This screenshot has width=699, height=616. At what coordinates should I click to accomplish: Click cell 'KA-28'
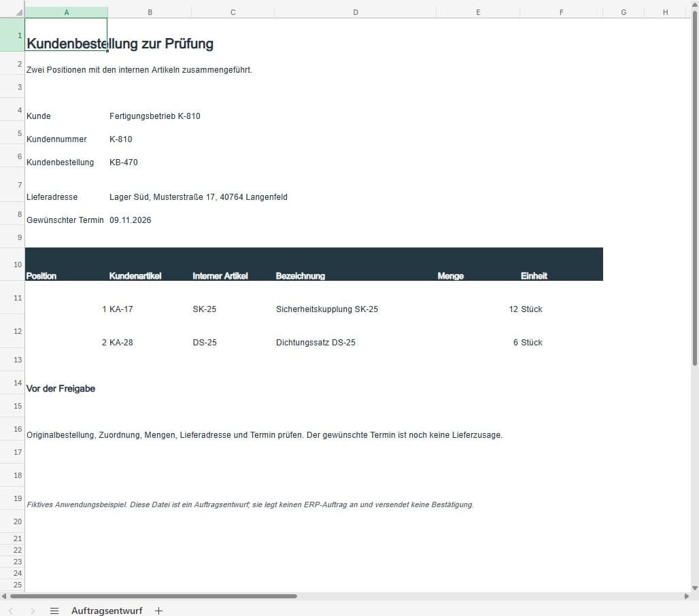121,343
